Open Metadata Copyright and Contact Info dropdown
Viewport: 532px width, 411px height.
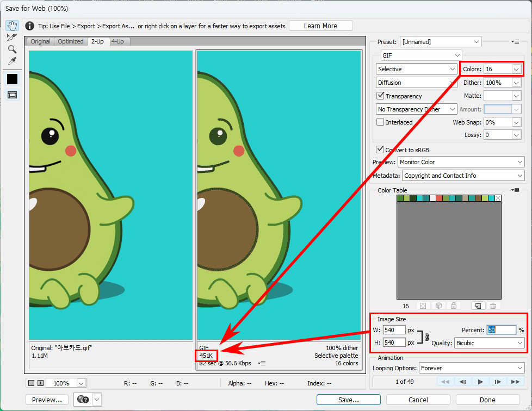click(463, 176)
